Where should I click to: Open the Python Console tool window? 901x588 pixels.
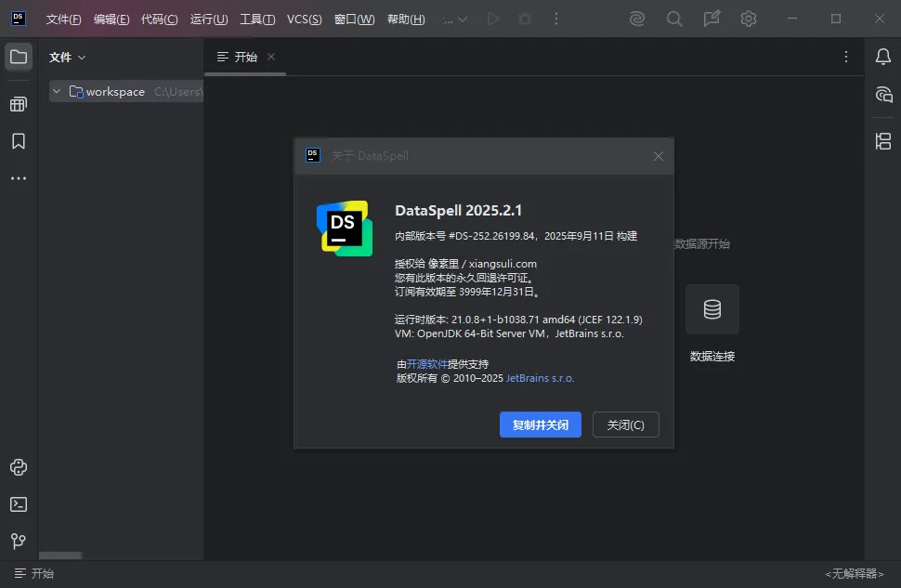pos(18,467)
